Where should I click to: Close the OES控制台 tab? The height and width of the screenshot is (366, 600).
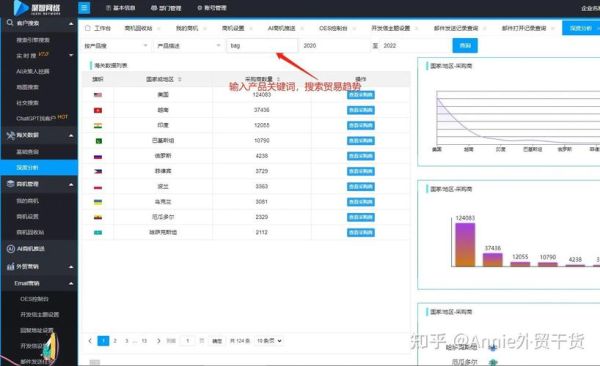(354, 28)
